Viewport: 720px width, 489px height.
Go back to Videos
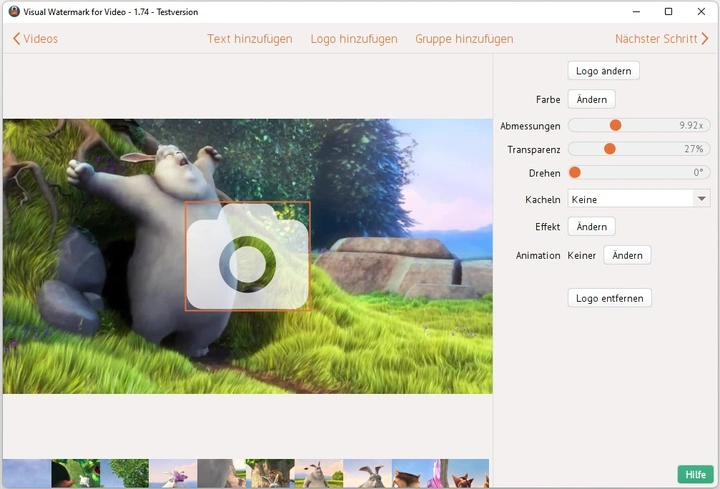click(35, 39)
